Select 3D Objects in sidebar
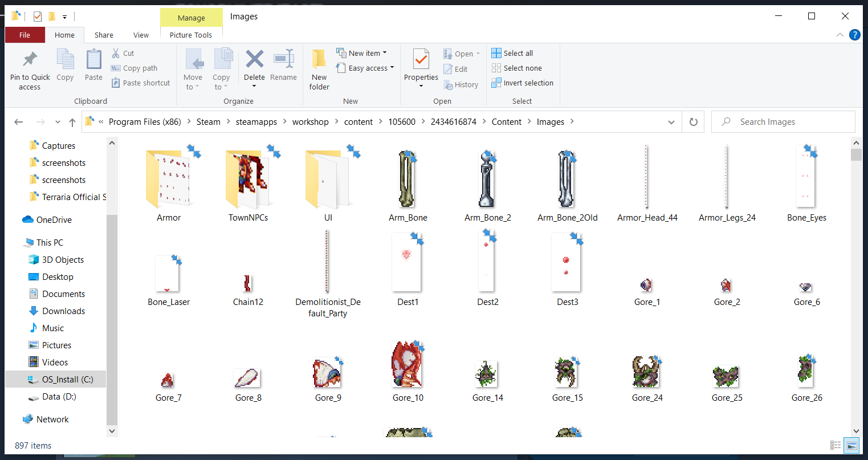The width and height of the screenshot is (868, 460). [63, 259]
